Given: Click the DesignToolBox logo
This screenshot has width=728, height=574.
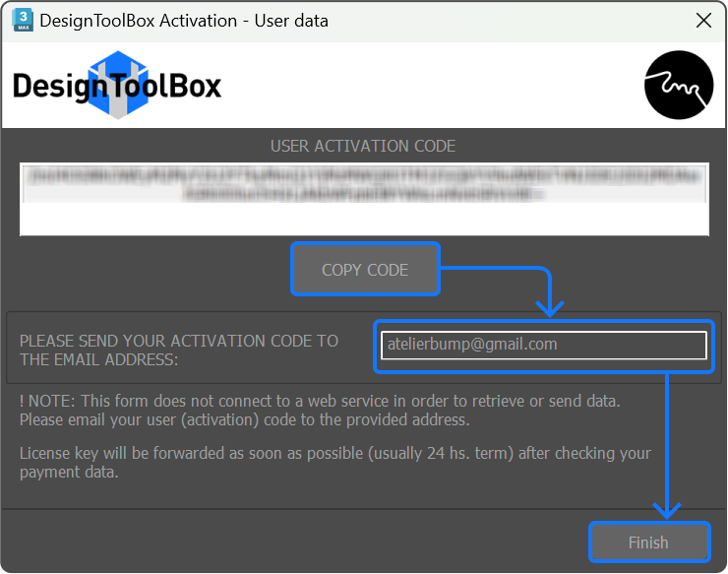Looking at the screenshot, I should (117, 85).
